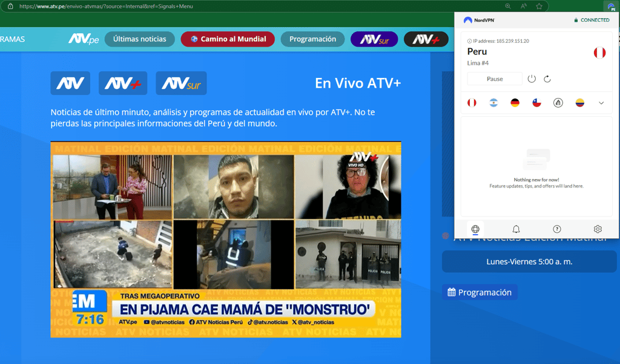The image size is (620, 364).
Task: Select Peru flag in recent connections
Action: [472, 103]
